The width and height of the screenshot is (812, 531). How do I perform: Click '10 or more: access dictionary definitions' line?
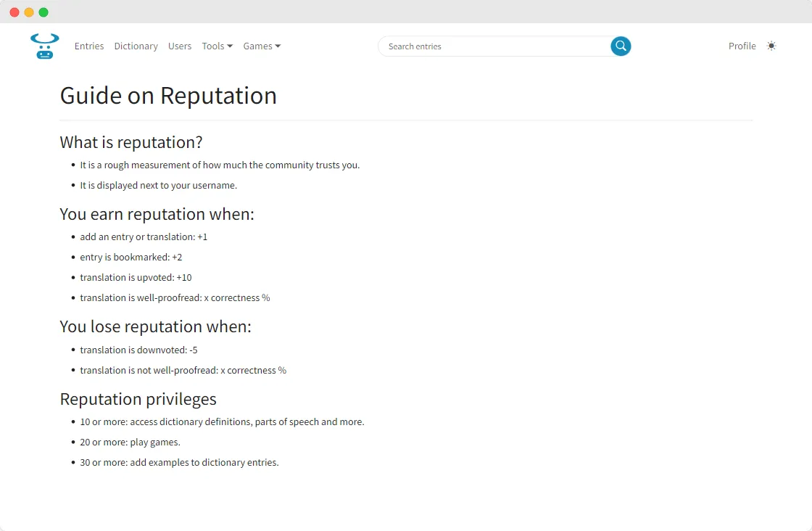[x=222, y=421]
